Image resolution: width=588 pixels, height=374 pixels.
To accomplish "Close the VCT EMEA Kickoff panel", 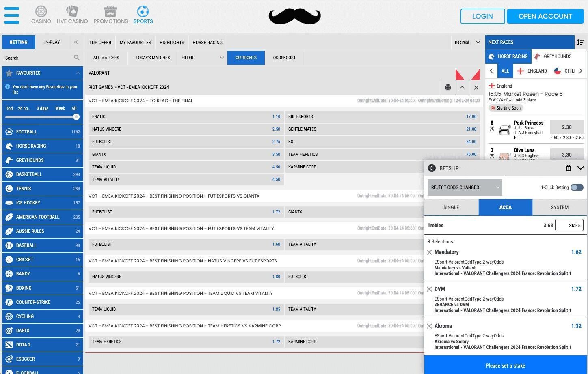I will 476,87.
